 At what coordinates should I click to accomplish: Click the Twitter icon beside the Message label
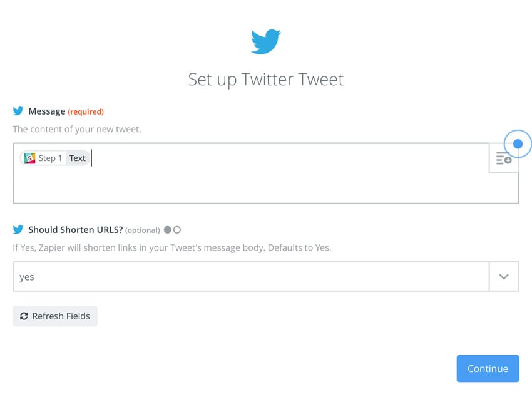coord(18,111)
